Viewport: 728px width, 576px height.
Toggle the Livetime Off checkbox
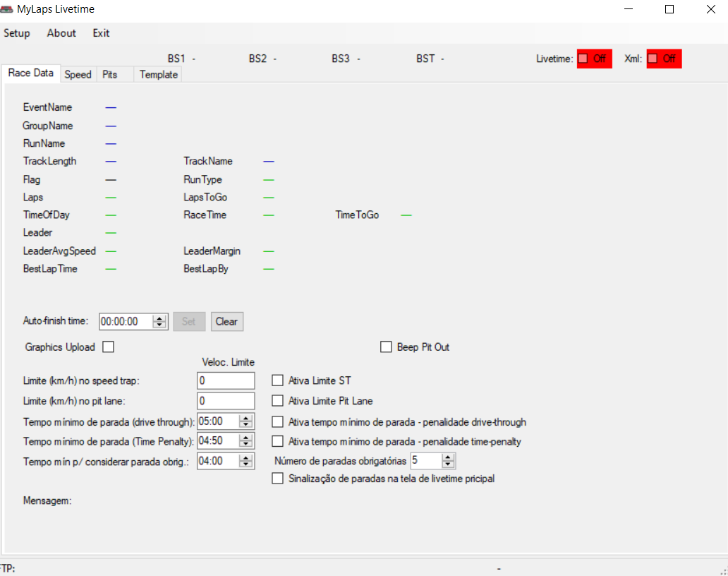594,59
